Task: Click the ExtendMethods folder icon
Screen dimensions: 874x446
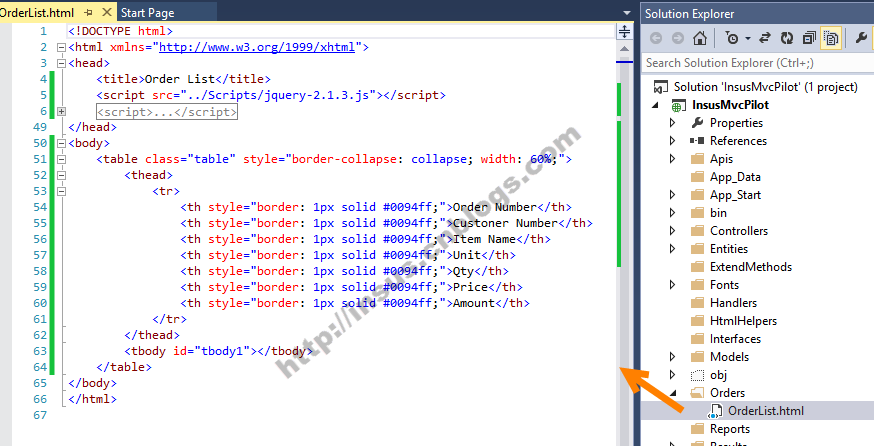Action: pos(697,266)
